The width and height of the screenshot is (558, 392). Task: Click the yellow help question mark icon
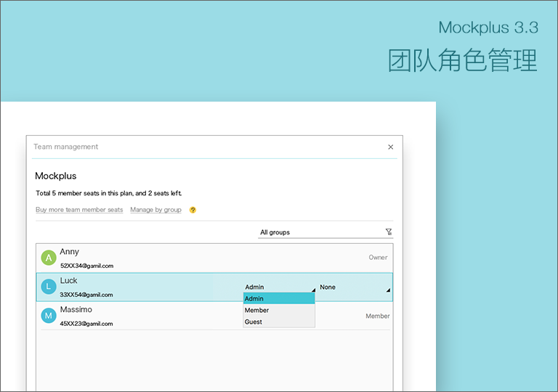coord(193,210)
